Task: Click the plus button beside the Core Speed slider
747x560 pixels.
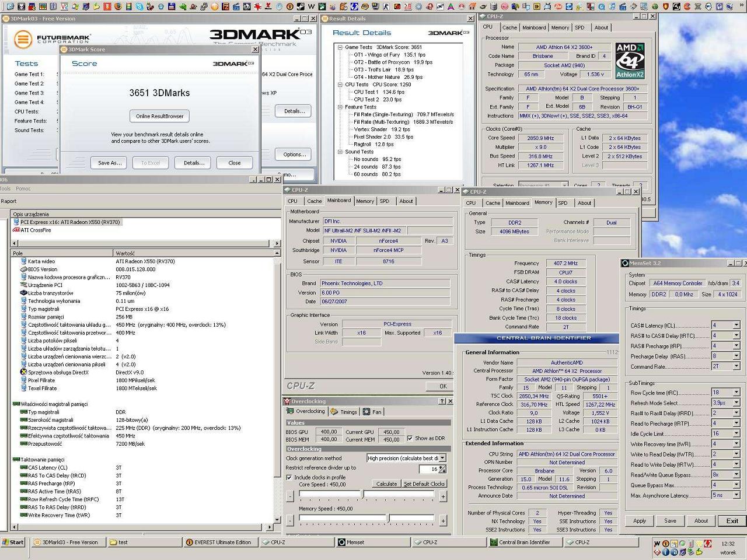Action: 443,496
